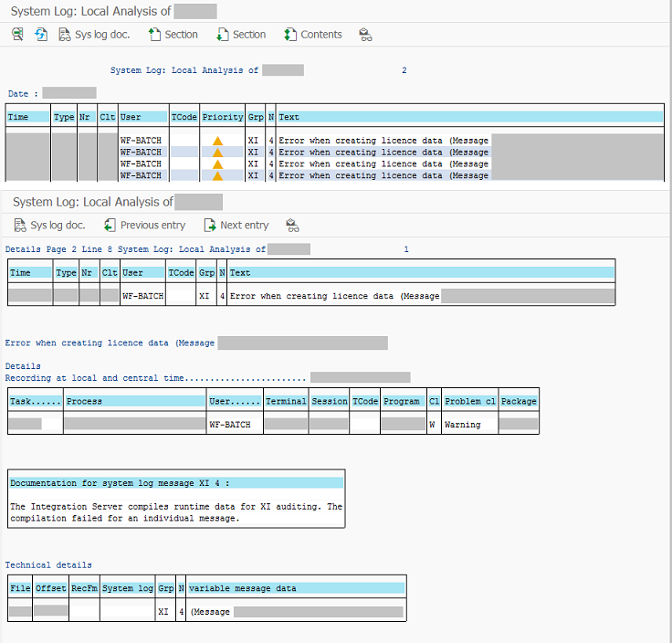Click the 'Date :' label
Screen dimensions: 672x643
(x=23, y=94)
